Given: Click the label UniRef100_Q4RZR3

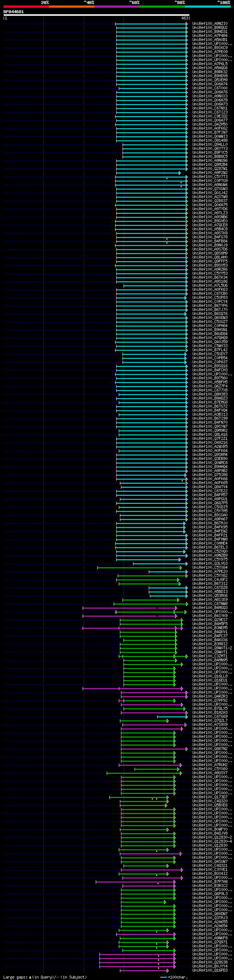Looking at the screenshot, I should 210,697.
